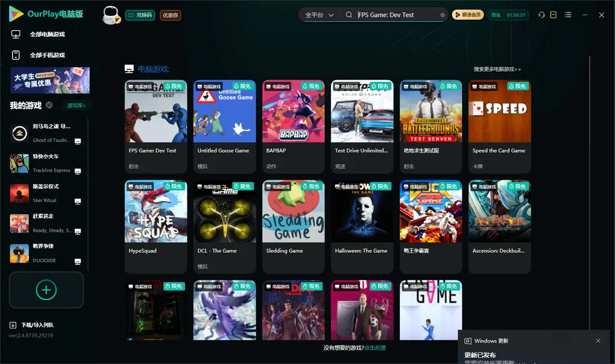
Task: Open the 全平台 platform dropdown
Action: pyautogui.click(x=319, y=15)
